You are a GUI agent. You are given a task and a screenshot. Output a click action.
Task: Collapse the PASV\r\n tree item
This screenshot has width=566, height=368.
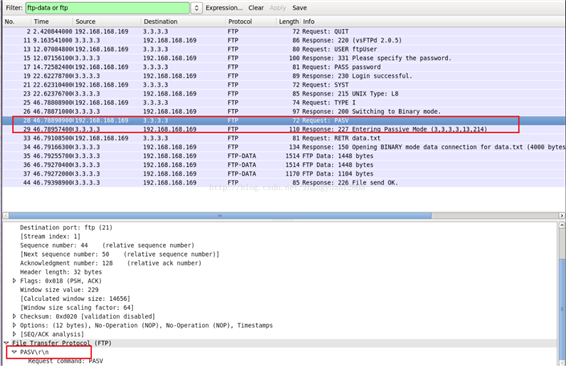tap(14, 351)
